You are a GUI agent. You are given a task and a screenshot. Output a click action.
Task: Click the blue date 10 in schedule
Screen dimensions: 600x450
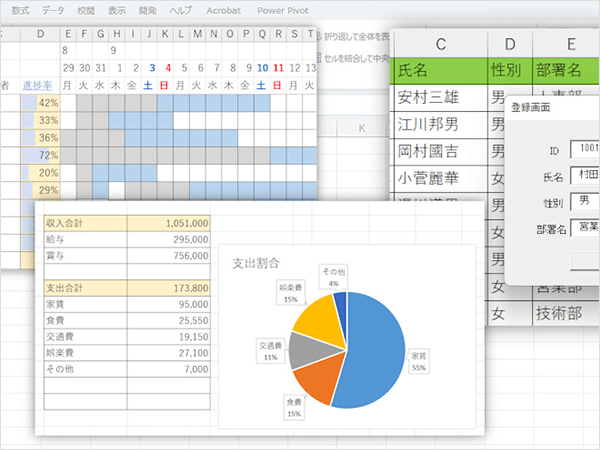(262, 68)
